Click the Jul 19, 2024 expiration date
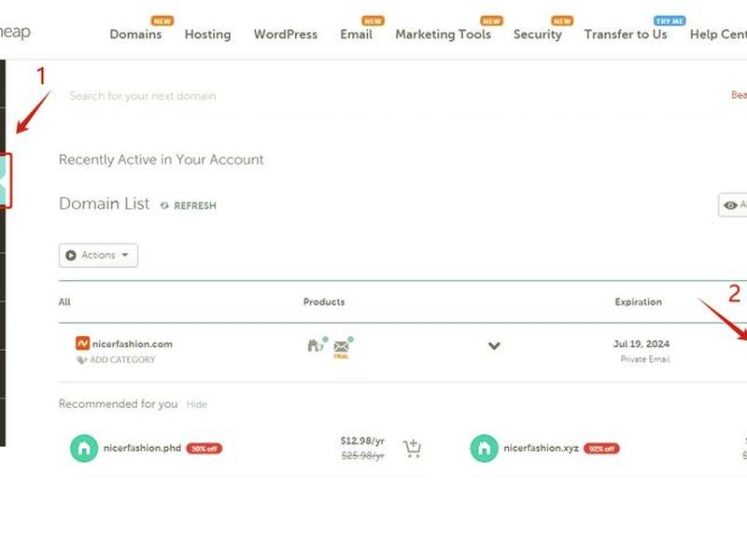The width and height of the screenshot is (747, 560). pyautogui.click(x=641, y=343)
